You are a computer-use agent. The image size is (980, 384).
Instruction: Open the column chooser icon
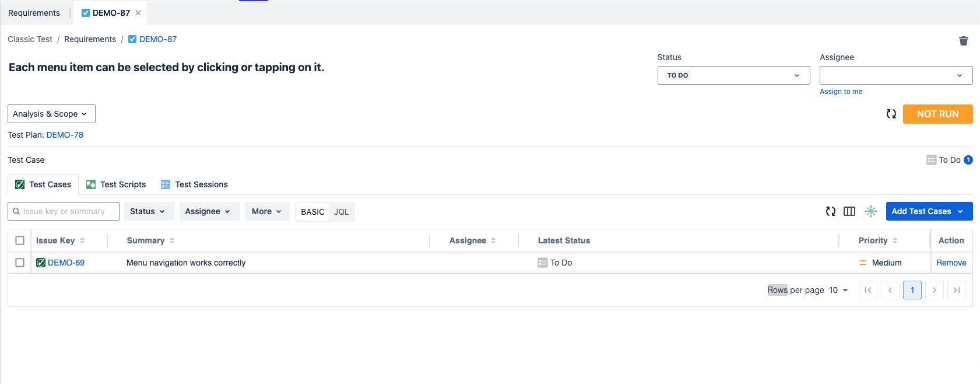(849, 211)
